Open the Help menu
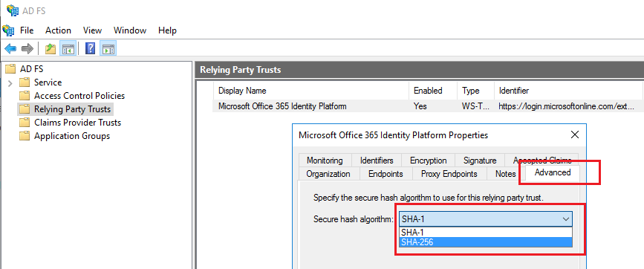The height and width of the screenshot is (269, 644). (168, 30)
